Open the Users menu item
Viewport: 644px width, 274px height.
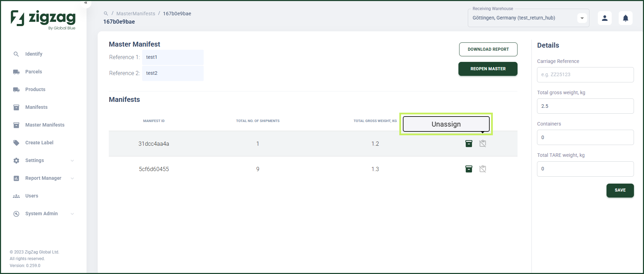[32, 196]
